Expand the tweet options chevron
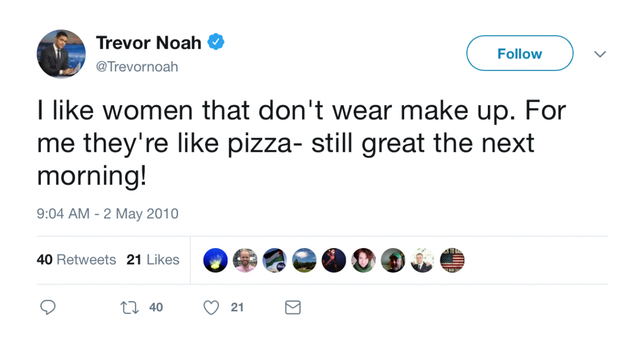Screen dimensions: 644x343 tap(600, 54)
